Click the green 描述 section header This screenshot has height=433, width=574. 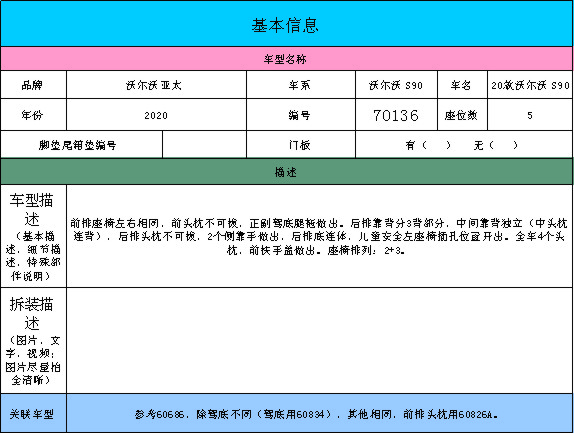tap(287, 172)
